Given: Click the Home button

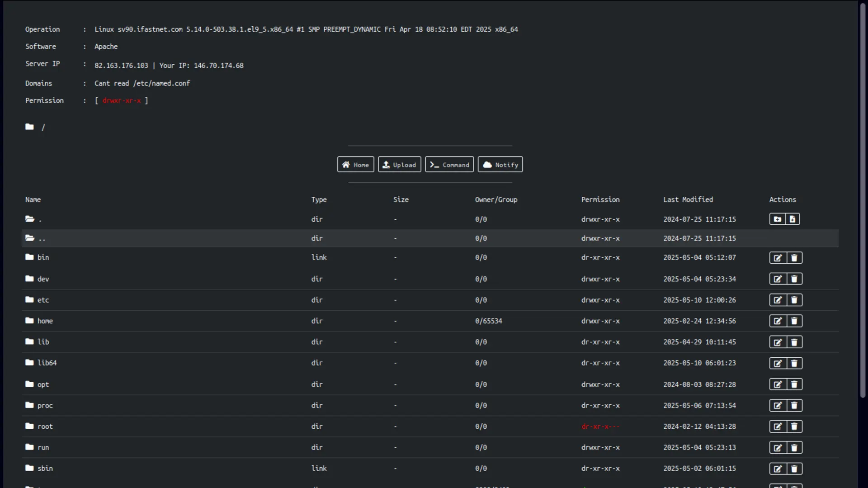Looking at the screenshot, I should 356,165.
